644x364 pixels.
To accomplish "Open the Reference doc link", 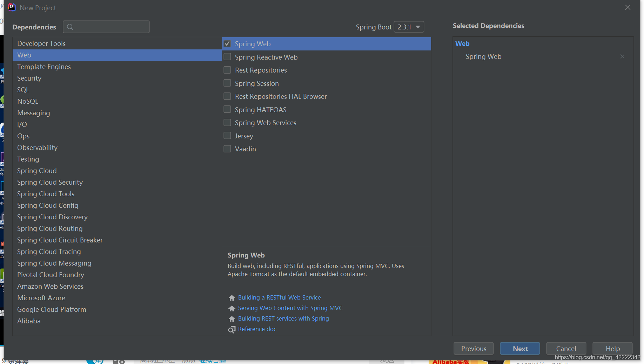I will 257,329.
